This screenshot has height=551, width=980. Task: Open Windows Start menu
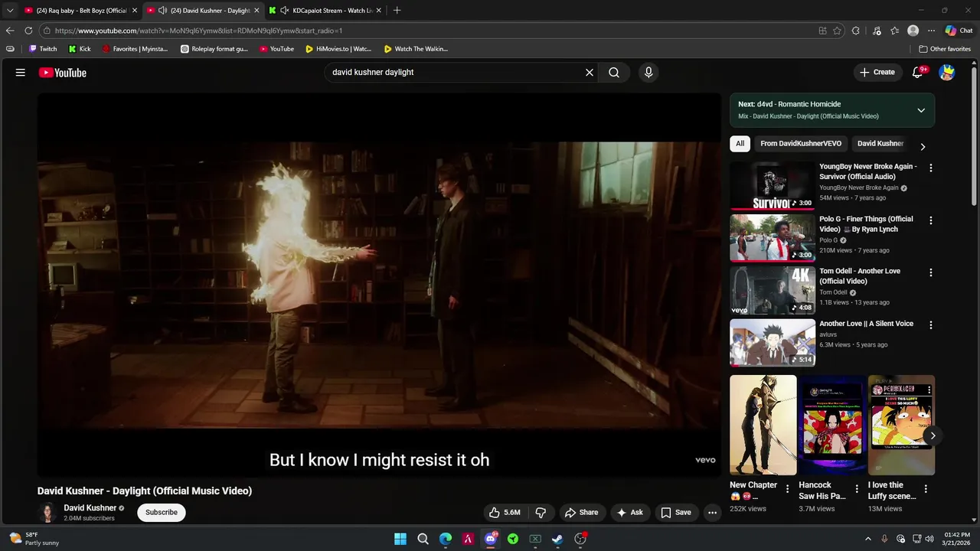click(400, 539)
